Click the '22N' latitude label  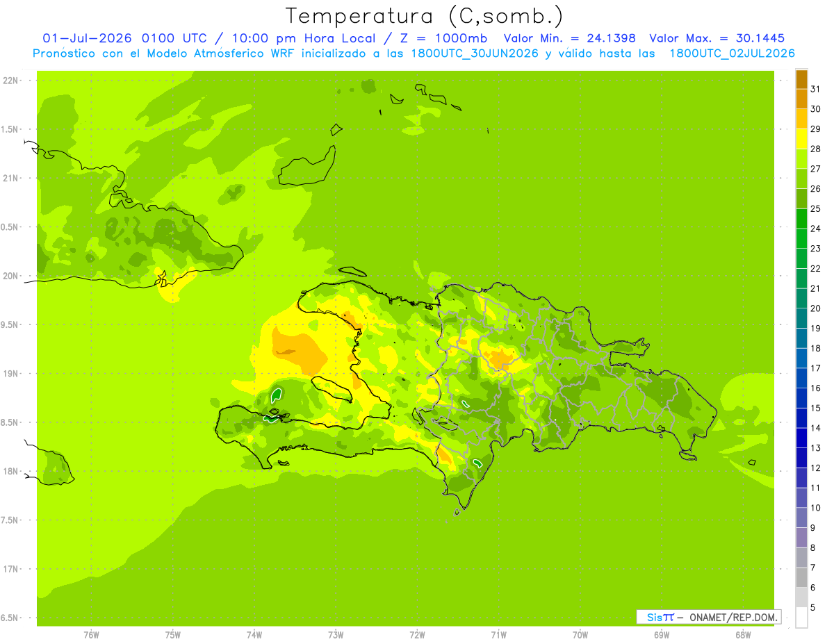tap(10, 81)
